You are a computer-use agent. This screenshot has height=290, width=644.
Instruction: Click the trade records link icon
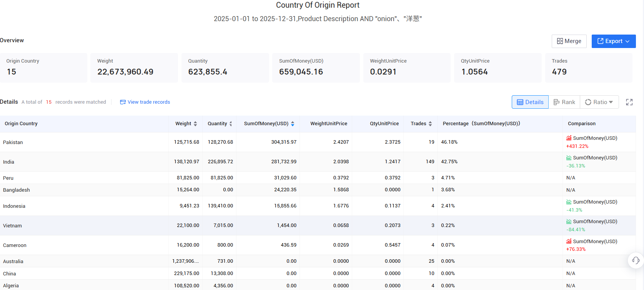click(123, 102)
